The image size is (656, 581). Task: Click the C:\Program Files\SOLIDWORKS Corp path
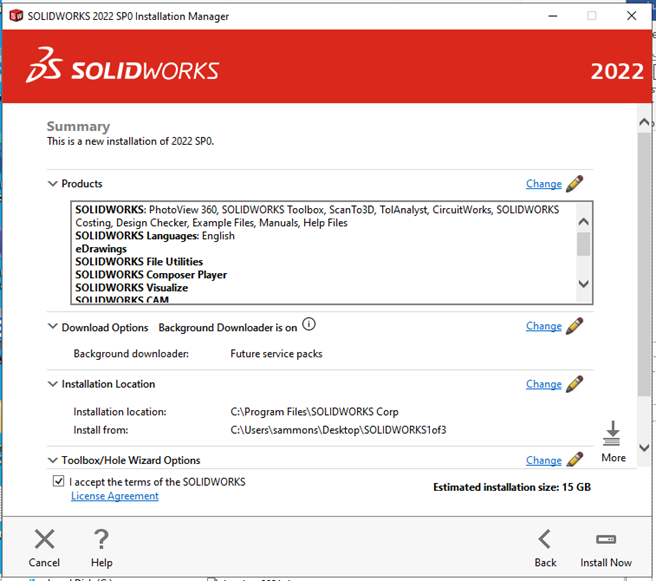pyautogui.click(x=314, y=412)
